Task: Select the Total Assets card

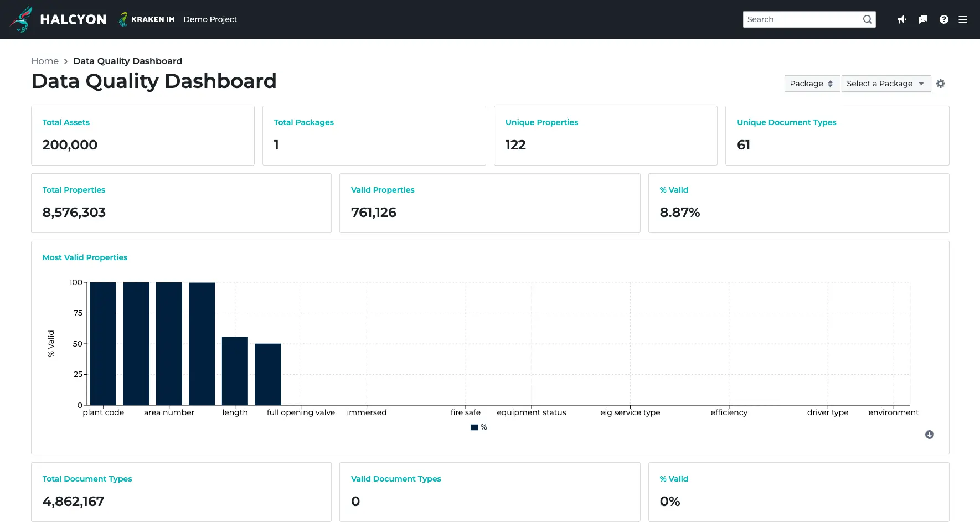Action: (x=142, y=135)
